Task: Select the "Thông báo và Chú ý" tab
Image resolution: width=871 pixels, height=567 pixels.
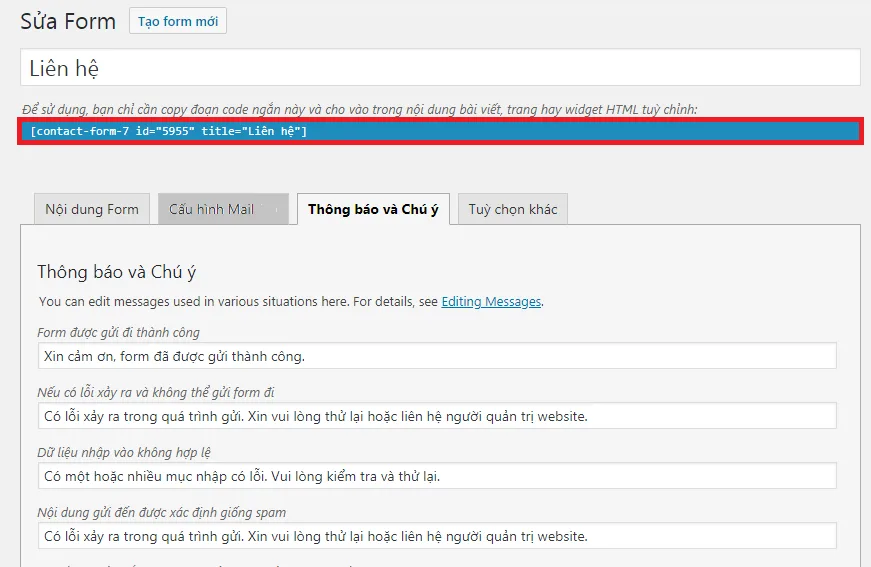Action: (x=373, y=209)
